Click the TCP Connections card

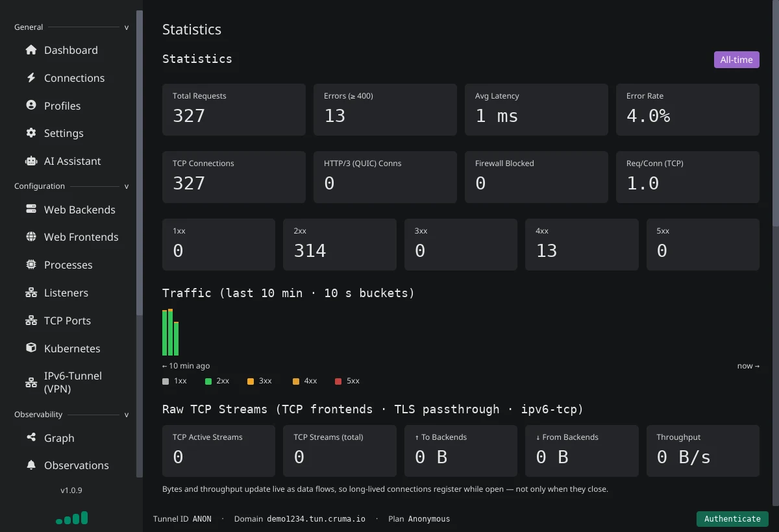(234, 177)
